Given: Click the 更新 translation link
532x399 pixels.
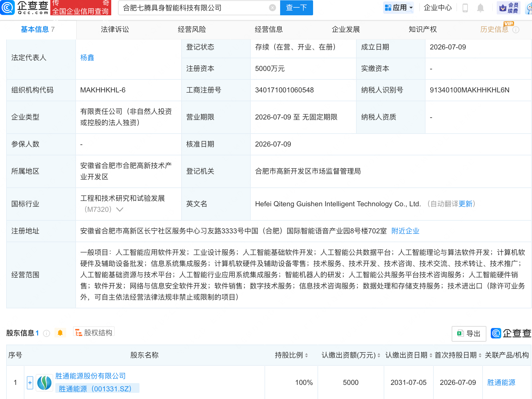Looking at the screenshot, I should coord(465,204).
